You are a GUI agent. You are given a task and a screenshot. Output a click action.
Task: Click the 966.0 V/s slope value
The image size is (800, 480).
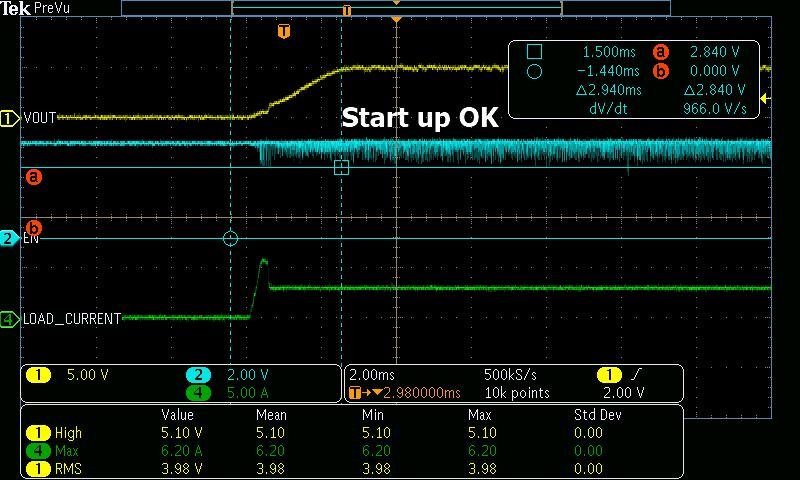pyautogui.click(x=714, y=109)
